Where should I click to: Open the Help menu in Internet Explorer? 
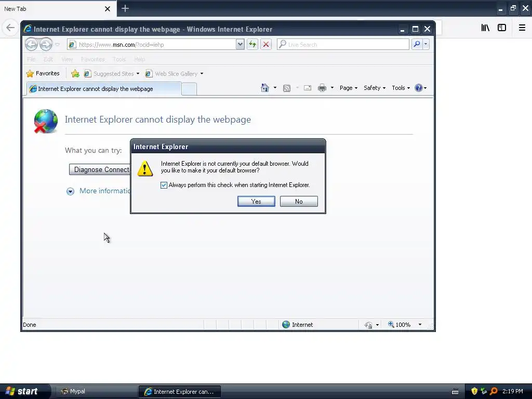pos(139,59)
